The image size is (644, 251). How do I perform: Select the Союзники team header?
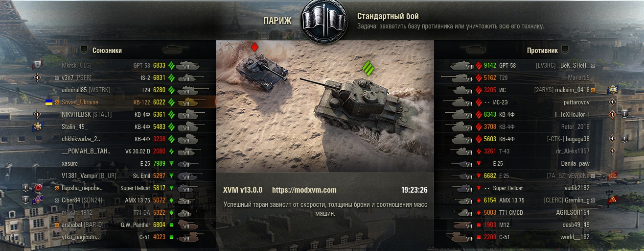[107, 50]
